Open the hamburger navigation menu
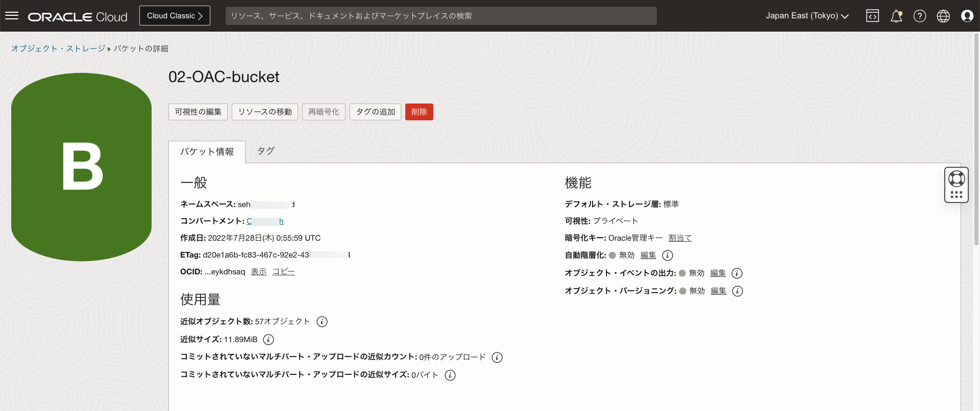 click(x=12, y=16)
